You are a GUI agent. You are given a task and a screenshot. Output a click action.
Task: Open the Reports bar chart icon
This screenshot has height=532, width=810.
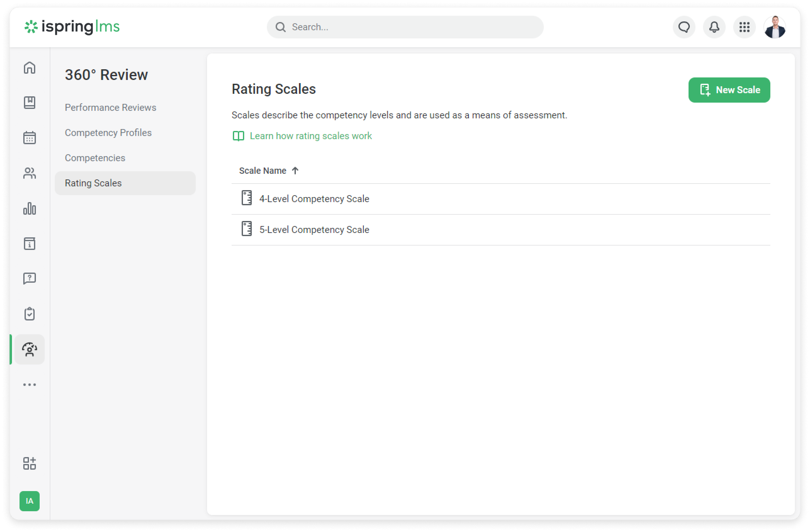(x=30, y=209)
